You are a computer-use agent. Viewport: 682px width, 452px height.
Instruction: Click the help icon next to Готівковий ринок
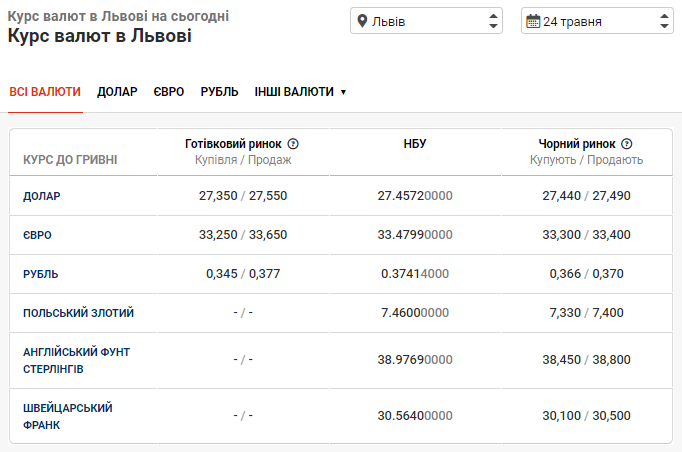pos(293,144)
